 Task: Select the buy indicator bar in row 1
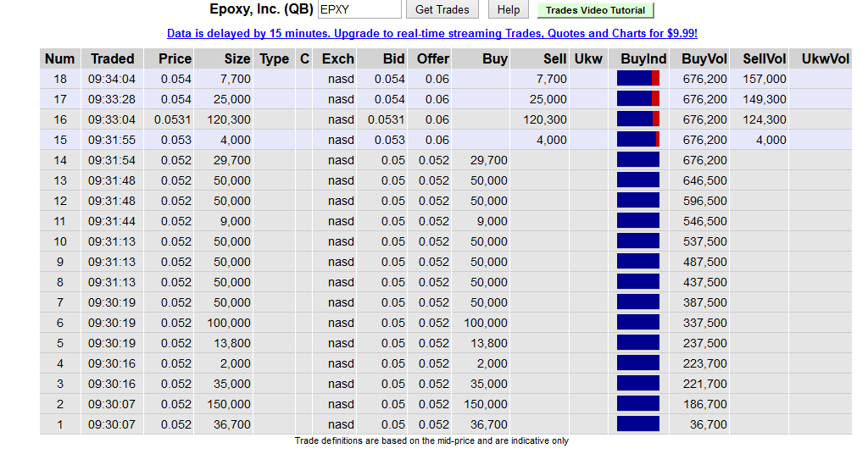638,424
